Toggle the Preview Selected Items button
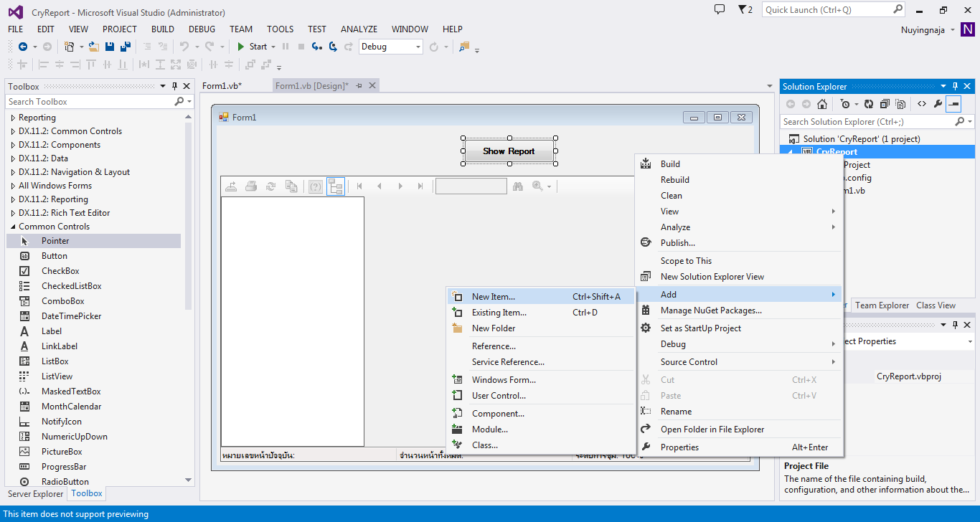This screenshot has height=522, width=980. click(953, 104)
